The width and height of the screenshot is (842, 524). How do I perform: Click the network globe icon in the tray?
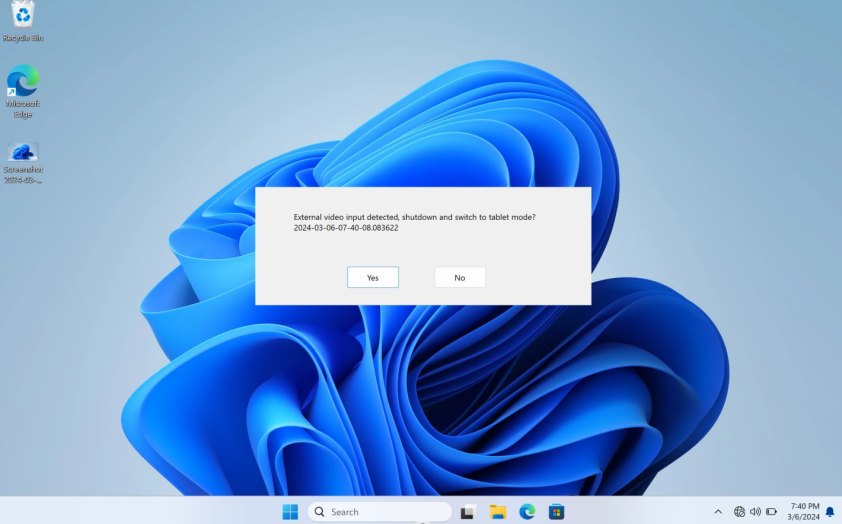(x=739, y=512)
